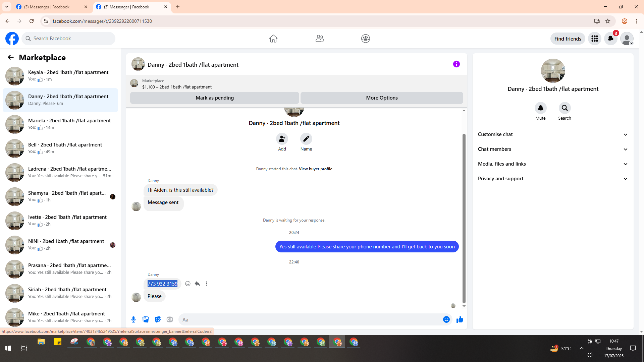Open Facebook home logo
Screen dimensions: 644x362
pos(12,39)
